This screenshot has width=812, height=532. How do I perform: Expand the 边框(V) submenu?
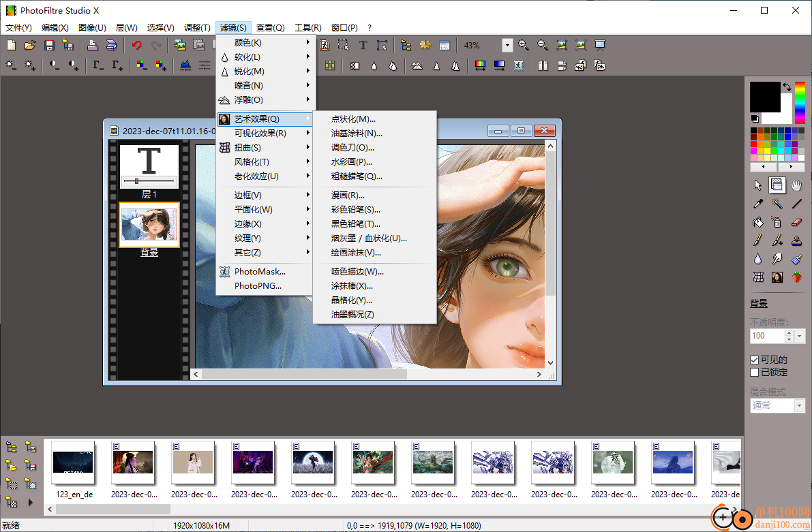[x=265, y=195]
